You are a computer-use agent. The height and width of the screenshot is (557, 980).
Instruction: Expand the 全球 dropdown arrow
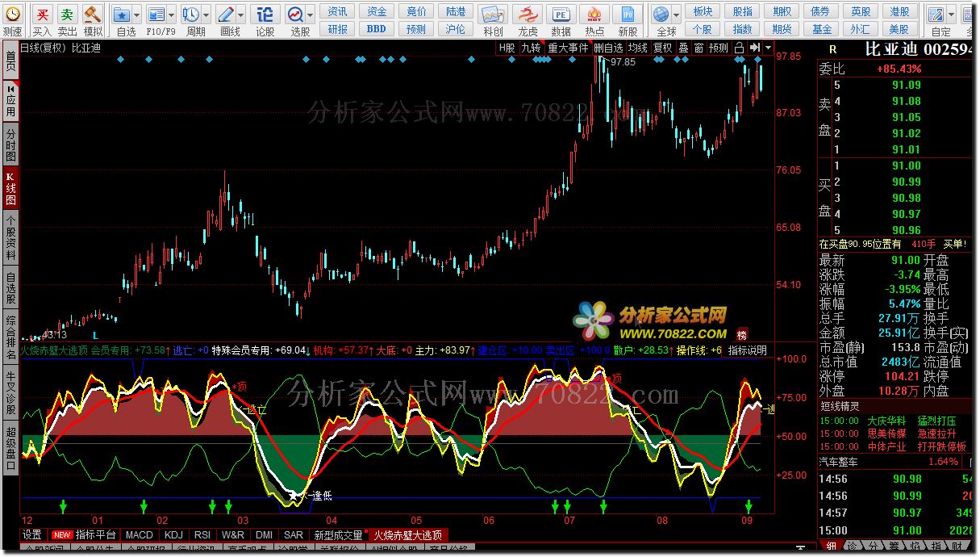tap(676, 15)
